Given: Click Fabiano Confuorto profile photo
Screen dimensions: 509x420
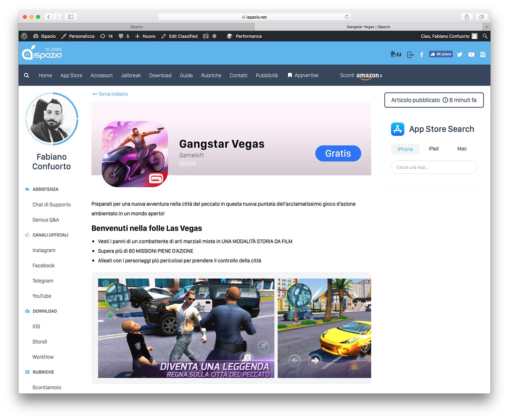Looking at the screenshot, I should tap(52, 119).
